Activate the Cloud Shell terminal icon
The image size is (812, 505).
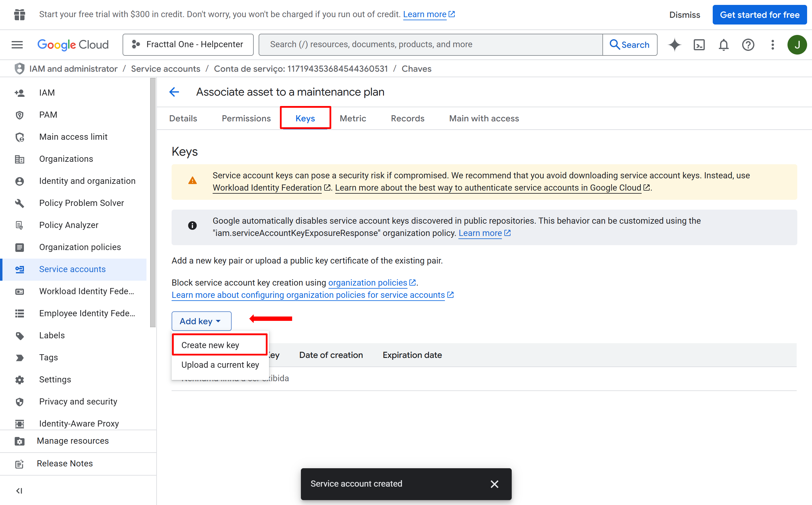tap(699, 44)
